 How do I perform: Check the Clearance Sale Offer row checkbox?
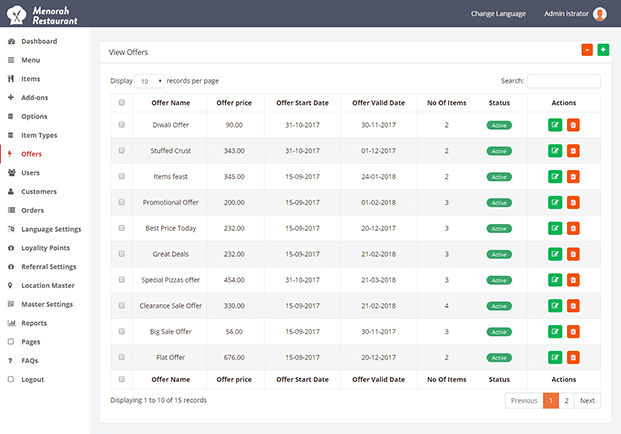click(x=122, y=305)
